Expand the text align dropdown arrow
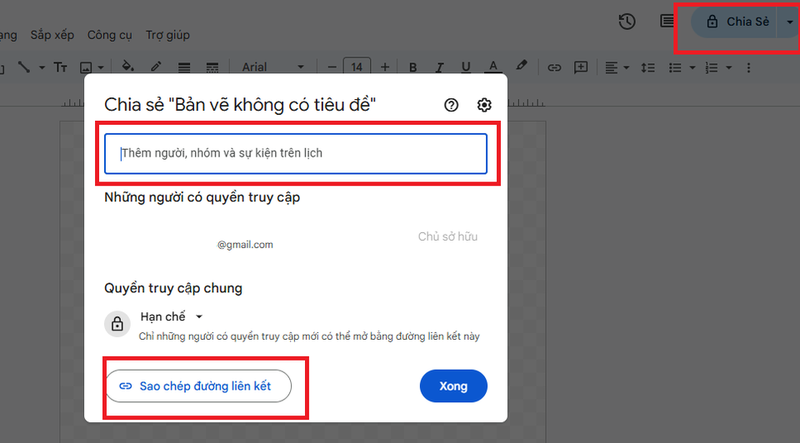 click(626, 67)
